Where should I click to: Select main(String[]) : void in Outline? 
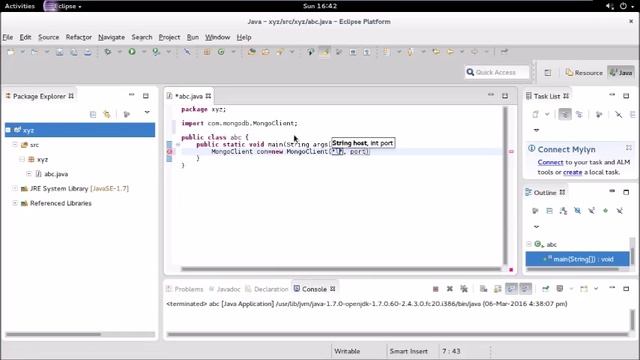pos(578,259)
